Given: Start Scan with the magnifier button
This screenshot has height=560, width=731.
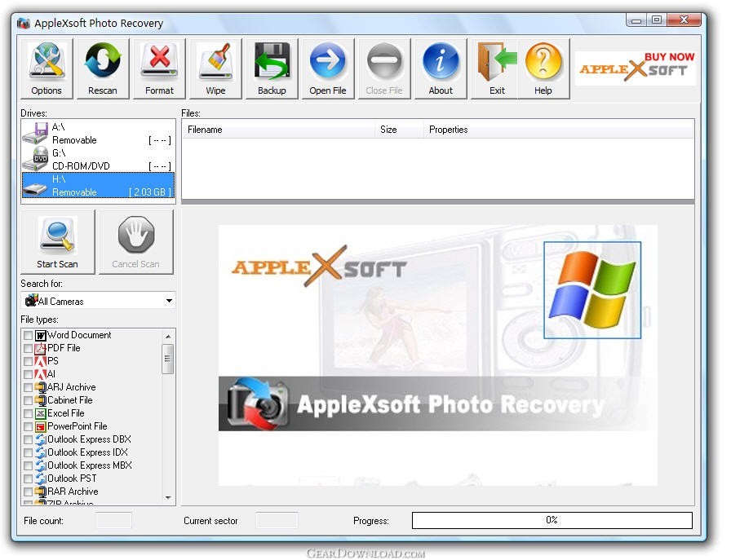Looking at the screenshot, I should (x=58, y=242).
